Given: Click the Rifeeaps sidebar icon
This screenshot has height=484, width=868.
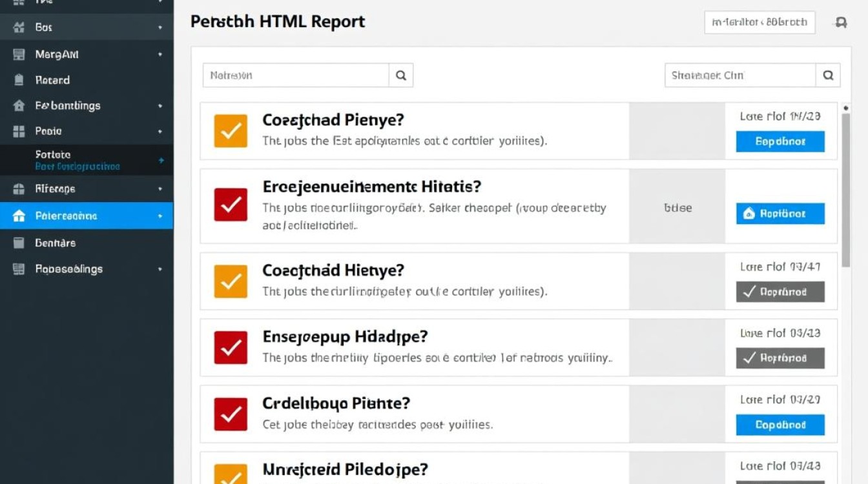Looking at the screenshot, I should click(19, 189).
